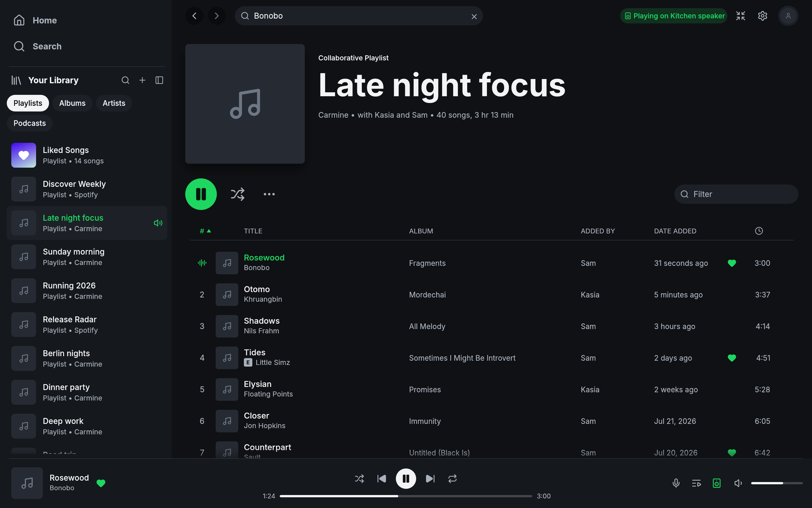This screenshot has width=812, height=508.
Task: Remove Rosewood like in now-playing bar
Action: tap(101, 483)
